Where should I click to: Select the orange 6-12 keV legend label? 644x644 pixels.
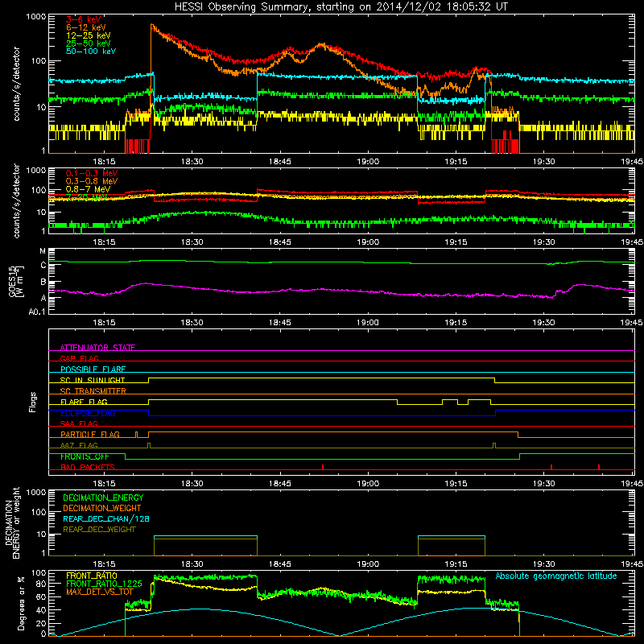click(x=85, y=27)
